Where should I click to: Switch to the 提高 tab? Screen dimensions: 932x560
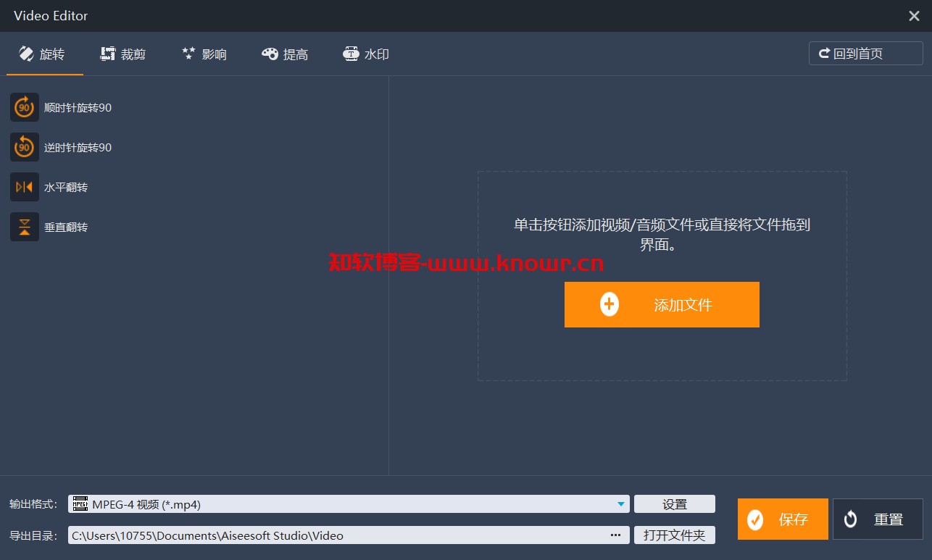(x=285, y=54)
